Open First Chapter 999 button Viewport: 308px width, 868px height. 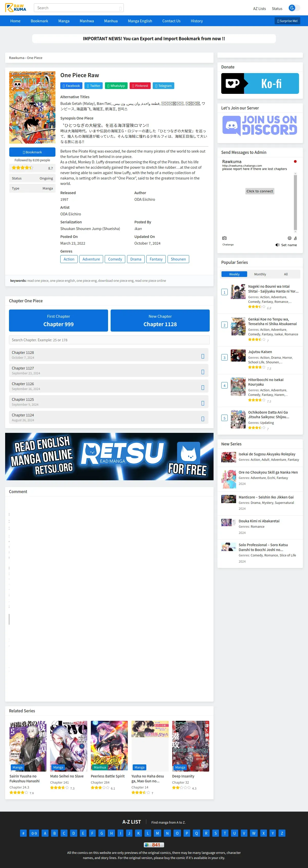click(x=58, y=321)
